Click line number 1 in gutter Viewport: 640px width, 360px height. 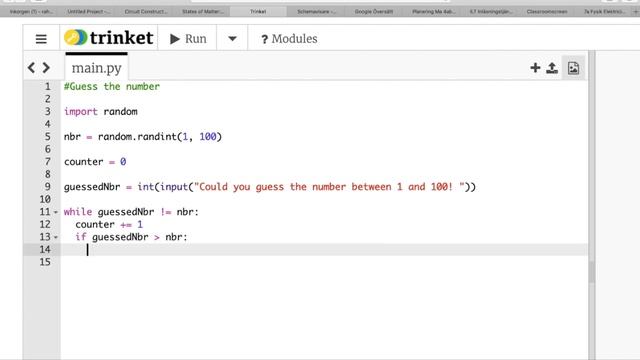point(47,87)
